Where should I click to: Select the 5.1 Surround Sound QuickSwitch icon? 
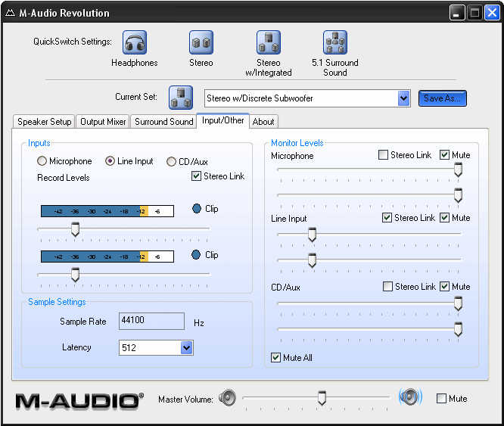[x=335, y=42]
